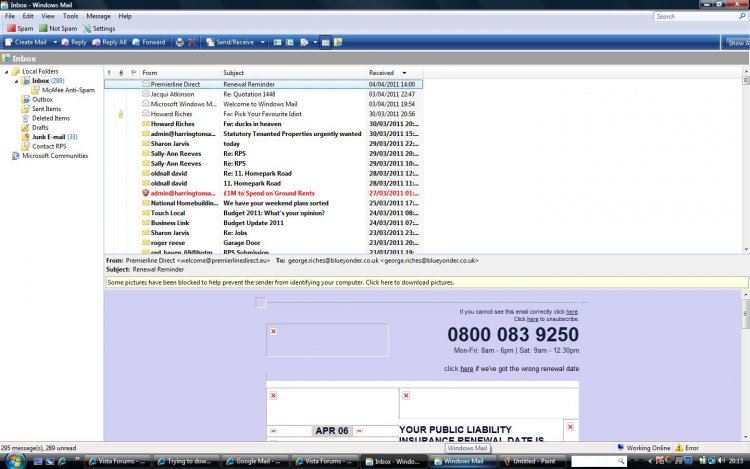Open the Create Mail dropdown arrow
750x469 pixels.
[x=55, y=42]
